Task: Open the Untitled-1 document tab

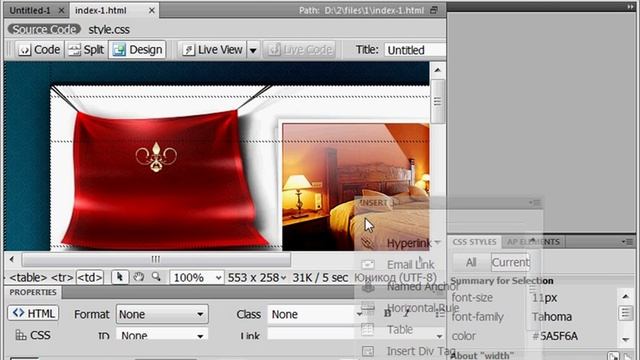Action: click(29, 11)
